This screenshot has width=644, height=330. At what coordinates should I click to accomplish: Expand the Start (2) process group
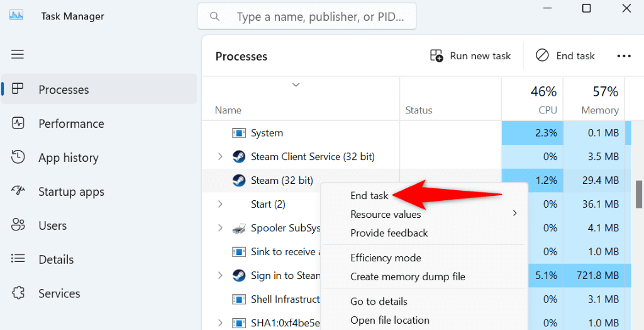pyautogui.click(x=220, y=204)
